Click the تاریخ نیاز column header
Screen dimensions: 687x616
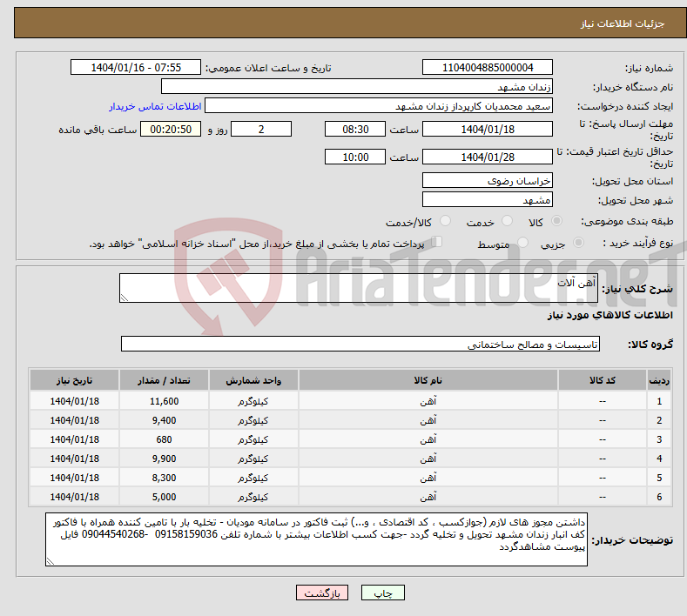(x=75, y=380)
